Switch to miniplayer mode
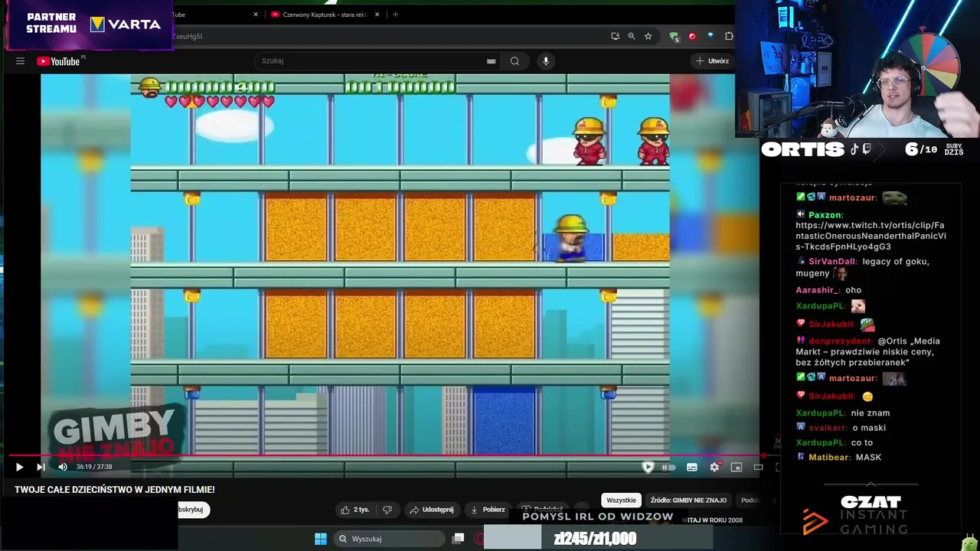The image size is (980, 551). click(737, 467)
